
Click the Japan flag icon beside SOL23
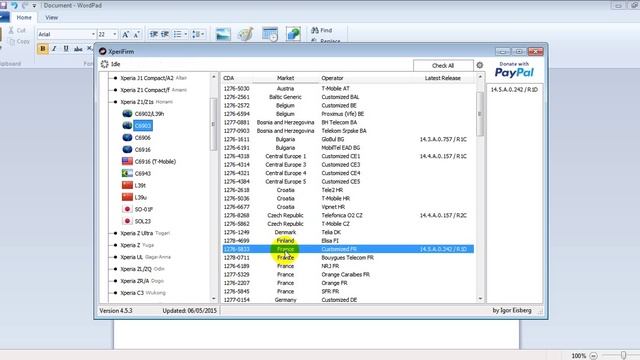127,221
